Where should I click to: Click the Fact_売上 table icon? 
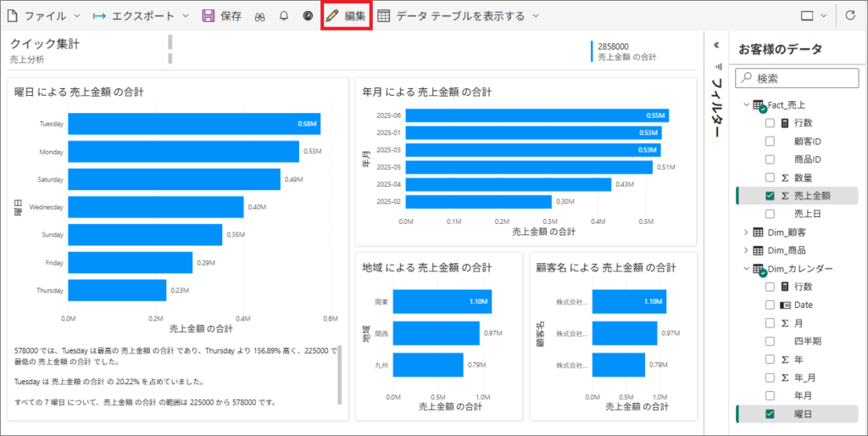pos(759,105)
